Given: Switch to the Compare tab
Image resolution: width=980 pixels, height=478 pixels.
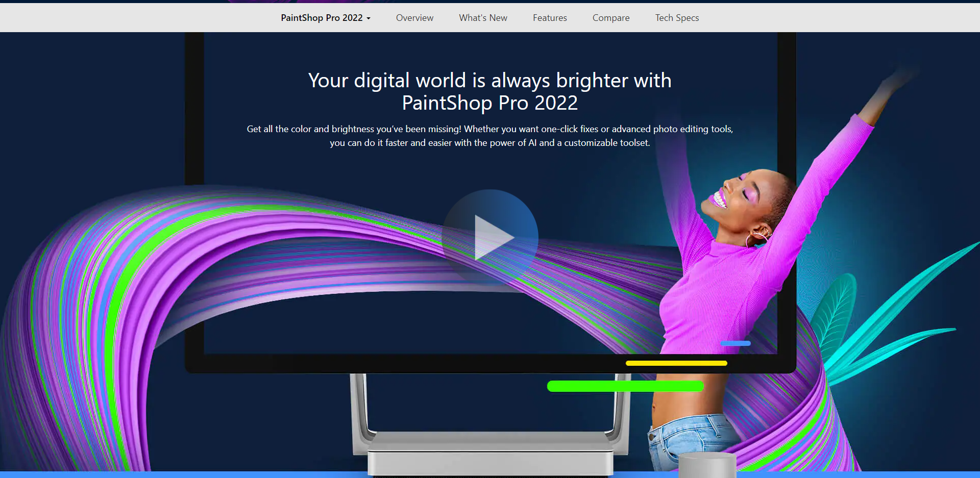Looking at the screenshot, I should (x=611, y=18).
